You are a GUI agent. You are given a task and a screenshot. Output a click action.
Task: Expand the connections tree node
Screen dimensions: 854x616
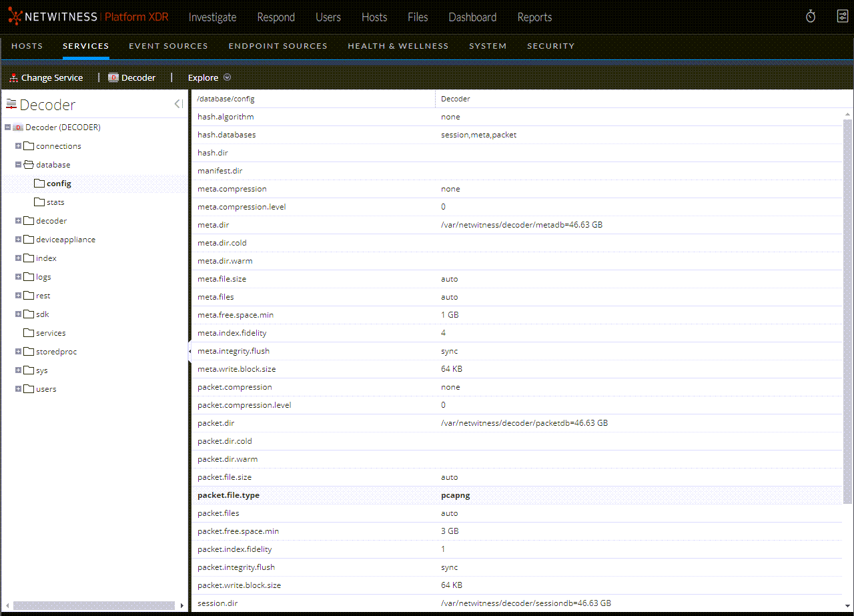tap(18, 145)
